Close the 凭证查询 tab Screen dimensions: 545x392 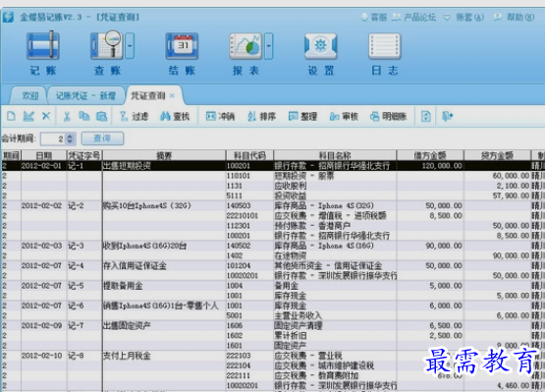pyautogui.click(x=172, y=95)
